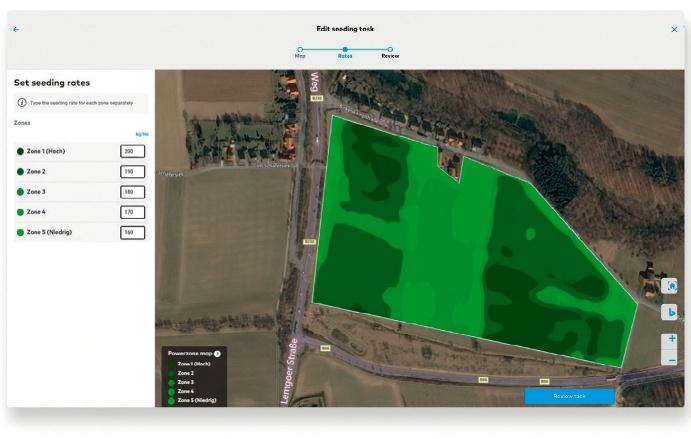This screenshot has width=691, height=439.
Task: Click the Zone 1 (Hoch) color swatch in the zones list
Action: pyautogui.click(x=20, y=152)
